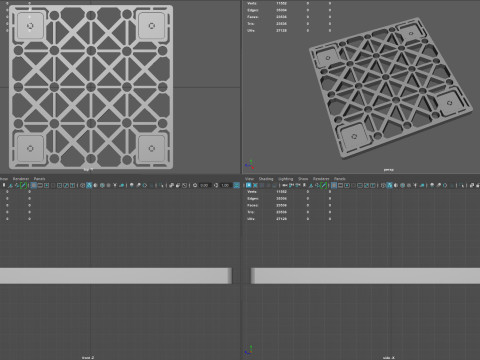This screenshot has width=480, height=360.
Task: Toggle safe title in front view toolbar
Action: (72, 185)
